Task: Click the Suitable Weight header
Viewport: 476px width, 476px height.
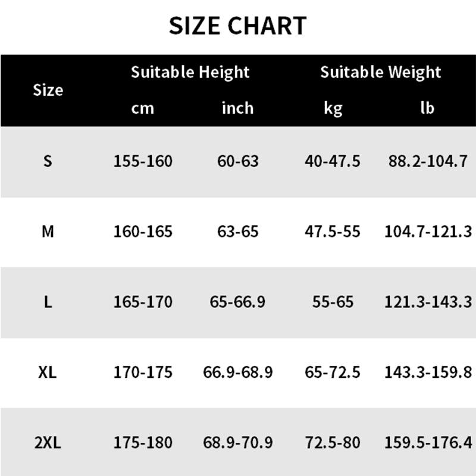Action: point(381,73)
